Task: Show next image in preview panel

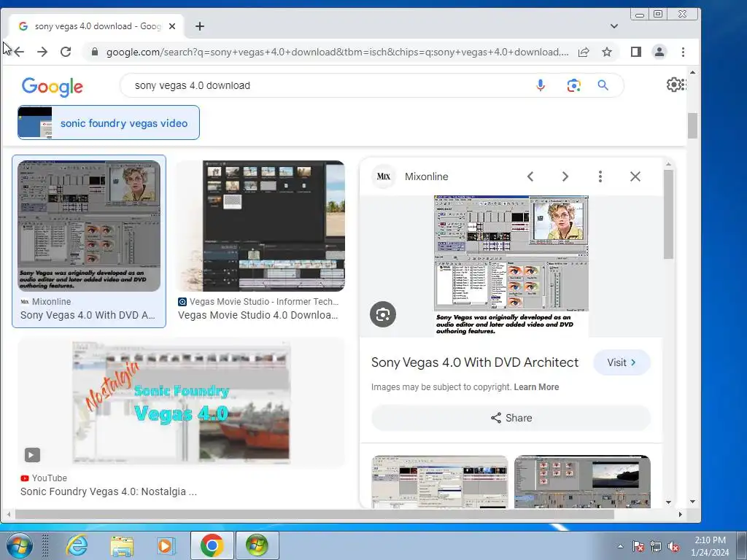Action: point(565,176)
